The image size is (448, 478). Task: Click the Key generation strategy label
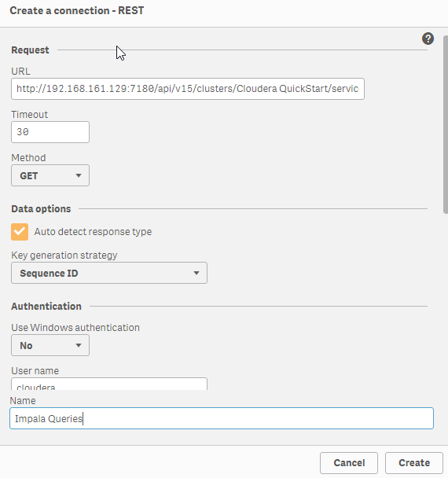(64, 256)
